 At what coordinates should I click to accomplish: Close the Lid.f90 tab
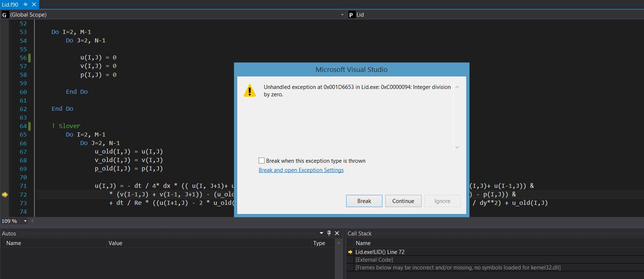34,4
